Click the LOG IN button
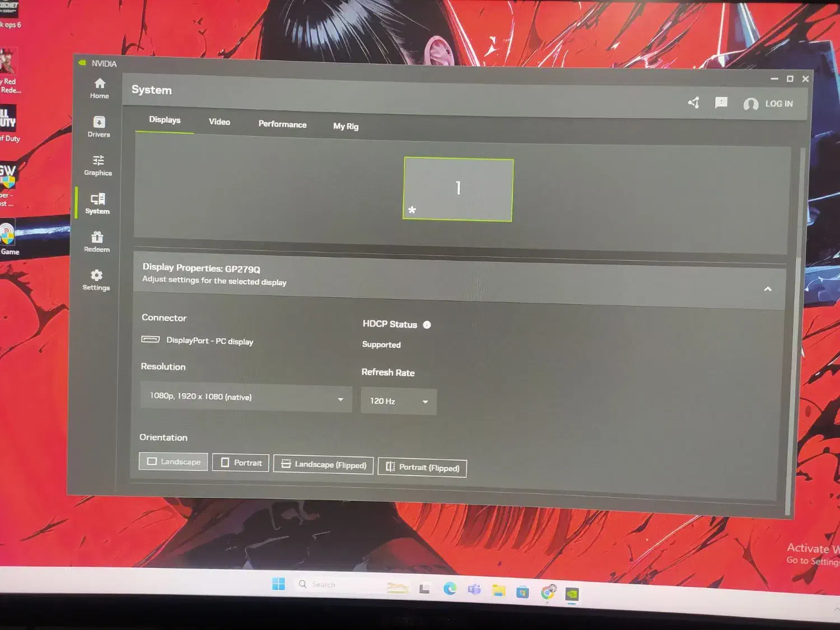The image size is (840, 630). [768, 104]
